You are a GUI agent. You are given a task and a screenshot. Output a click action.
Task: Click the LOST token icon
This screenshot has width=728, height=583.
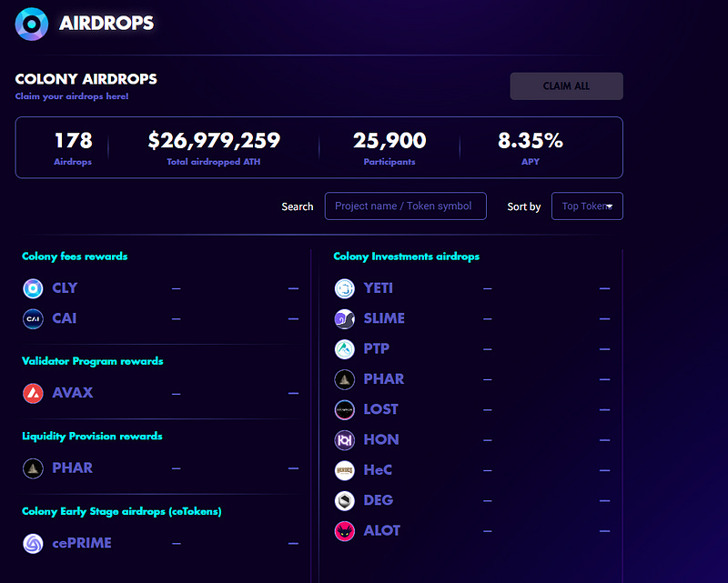pyautogui.click(x=345, y=410)
